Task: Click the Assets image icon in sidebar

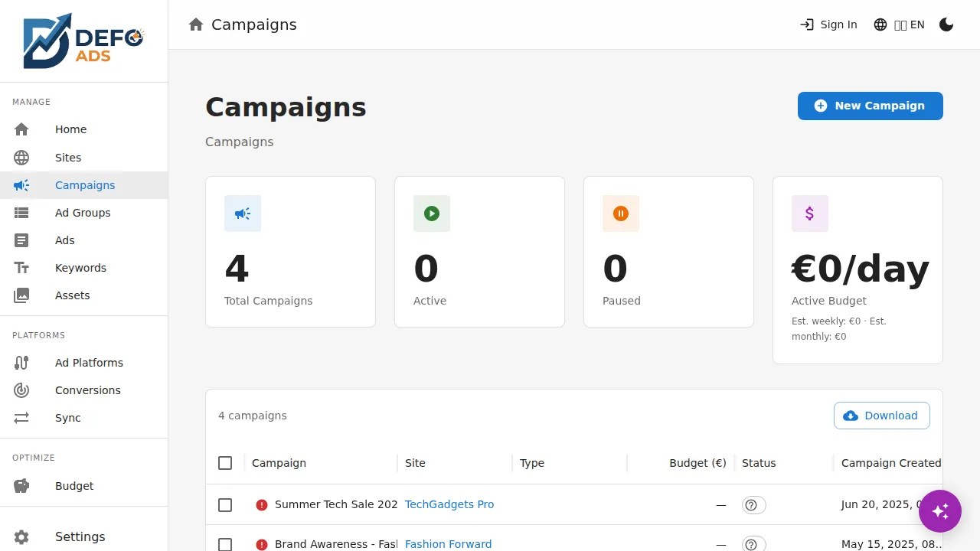Action: click(x=21, y=295)
